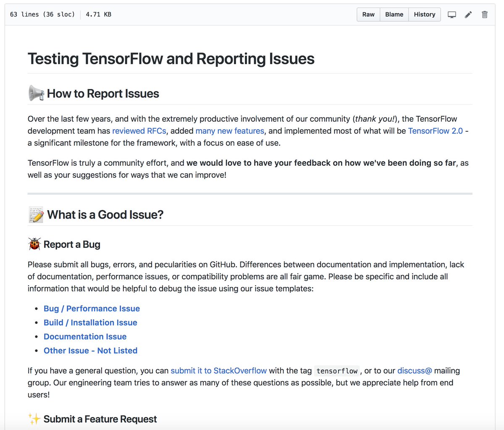Click the megaphone emoji beside How to Report Issues
The image size is (504, 430).
(x=36, y=93)
